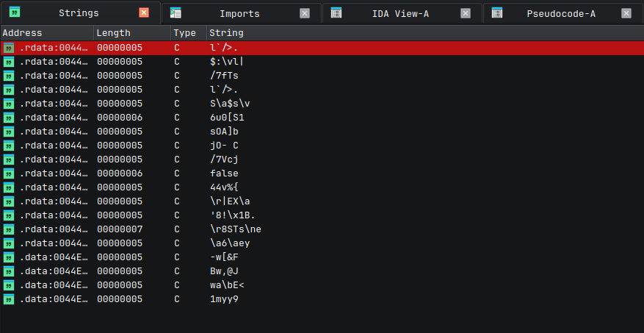Viewport: 644px width, 333px height.
Task: Select the string ''8!\x1B.'
Action: tap(233, 216)
